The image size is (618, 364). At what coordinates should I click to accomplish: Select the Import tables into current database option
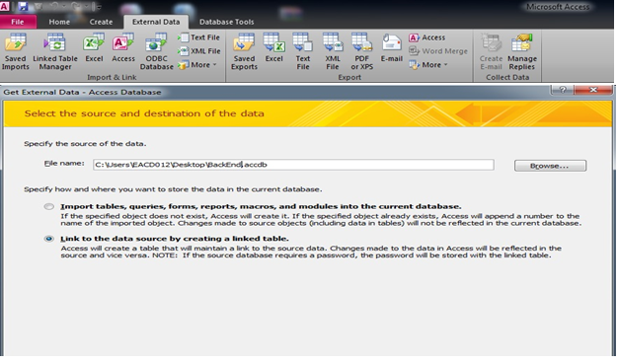[x=49, y=206]
